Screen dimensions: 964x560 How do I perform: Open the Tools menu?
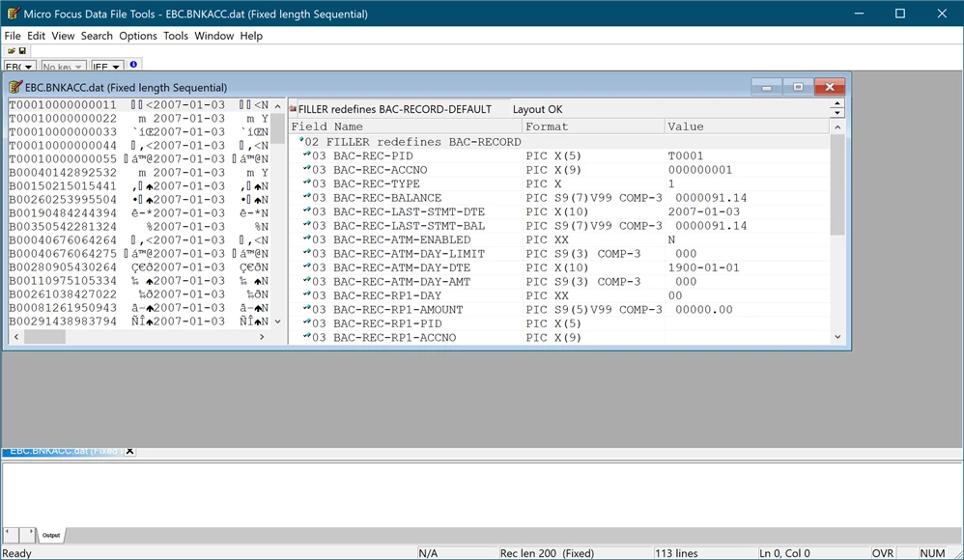175,36
